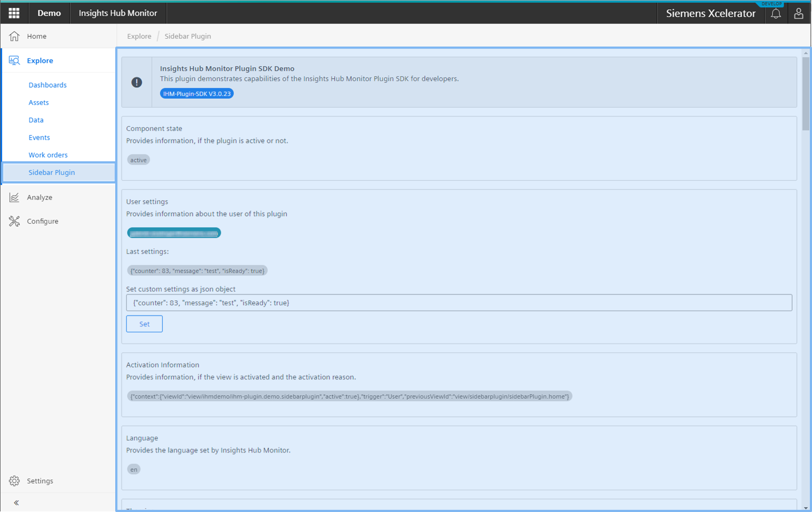The width and height of the screenshot is (812, 512).
Task: Click the 'Activation Information' heading
Action: 163,365
